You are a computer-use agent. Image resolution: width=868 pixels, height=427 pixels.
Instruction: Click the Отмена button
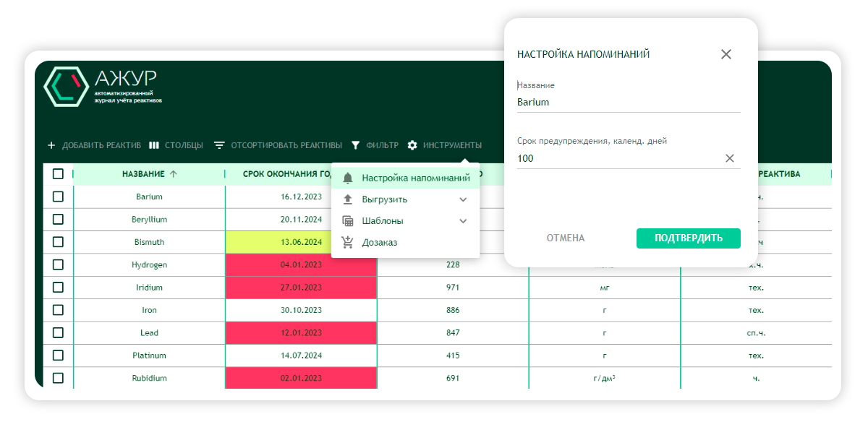[566, 238]
